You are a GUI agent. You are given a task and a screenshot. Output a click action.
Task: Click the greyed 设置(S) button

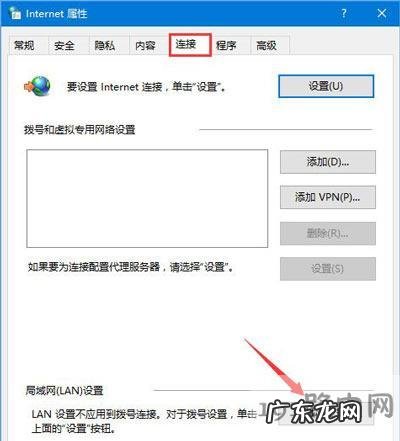click(328, 269)
